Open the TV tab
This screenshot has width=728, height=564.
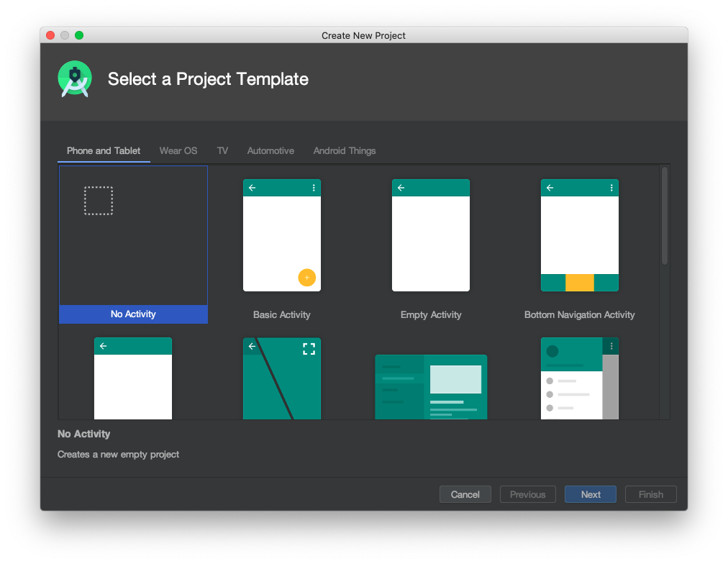(x=222, y=151)
